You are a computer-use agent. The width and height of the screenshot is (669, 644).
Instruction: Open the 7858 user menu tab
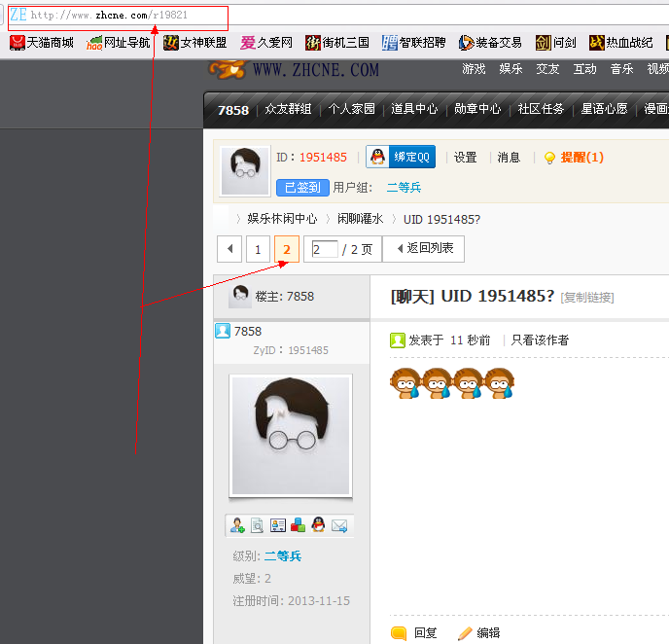[x=233, y=110]
